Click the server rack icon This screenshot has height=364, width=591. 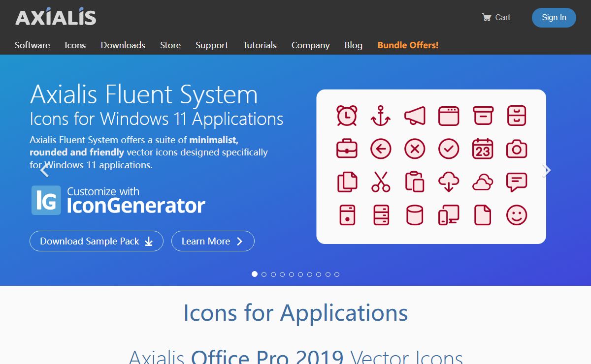tap(381, 215)
